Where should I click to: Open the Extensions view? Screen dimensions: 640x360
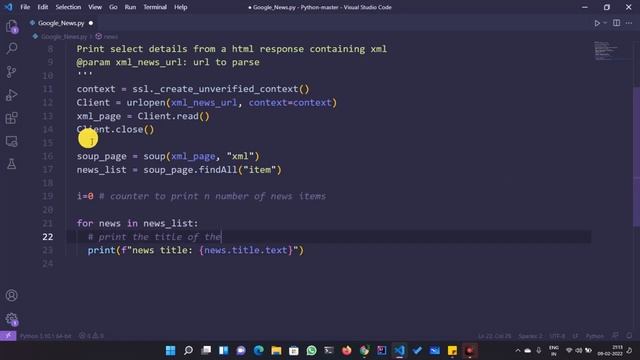(x=11, y=118)
